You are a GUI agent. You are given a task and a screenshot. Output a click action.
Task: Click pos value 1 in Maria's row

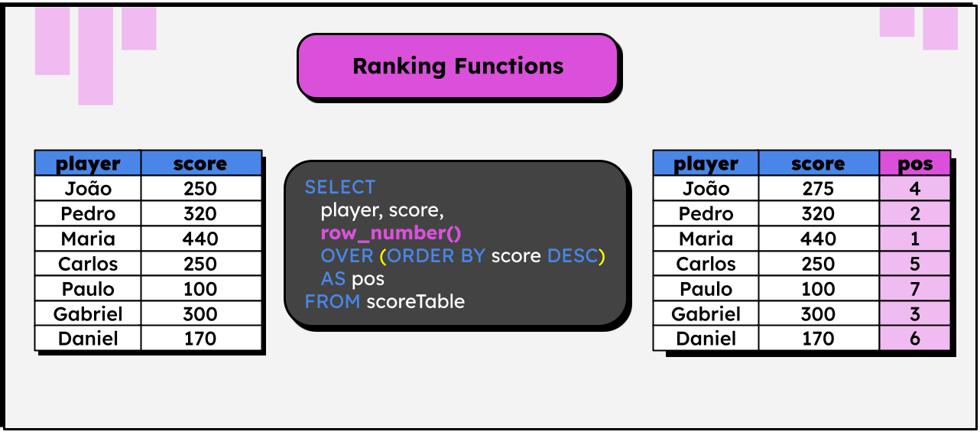tap(915, 239)
